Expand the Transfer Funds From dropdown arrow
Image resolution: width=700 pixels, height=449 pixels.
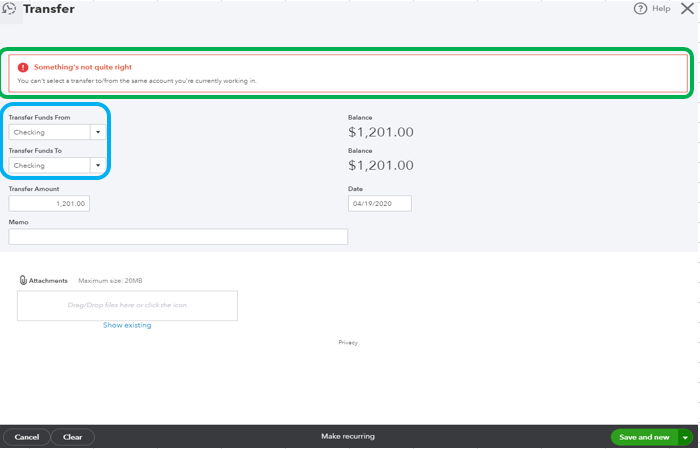pyautogui.click(x=98, y=132)
